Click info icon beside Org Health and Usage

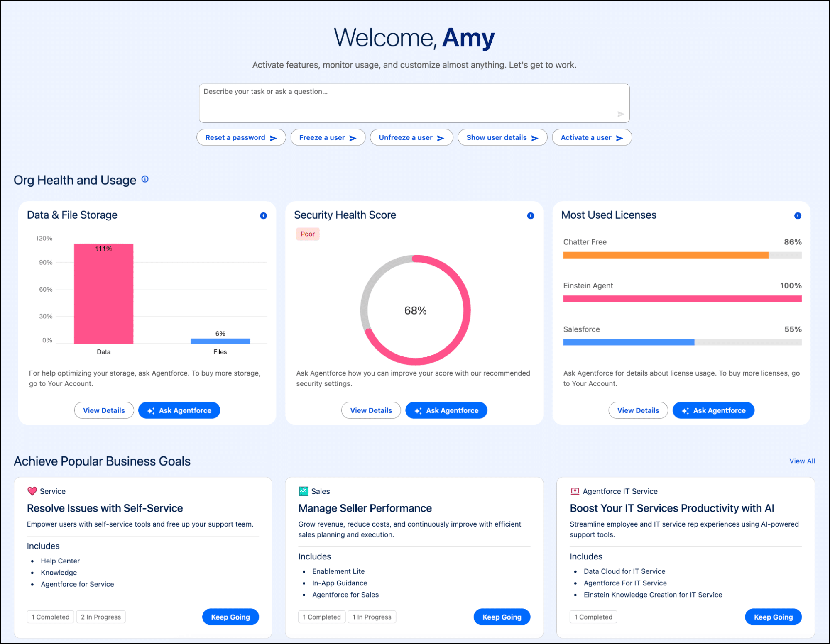coord(145,179)
